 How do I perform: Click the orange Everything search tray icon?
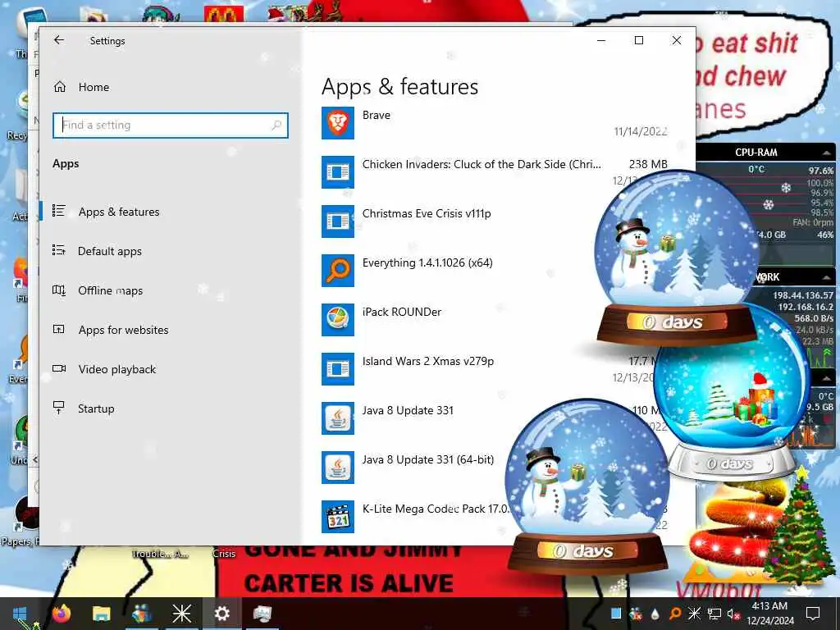coord(674,614)
